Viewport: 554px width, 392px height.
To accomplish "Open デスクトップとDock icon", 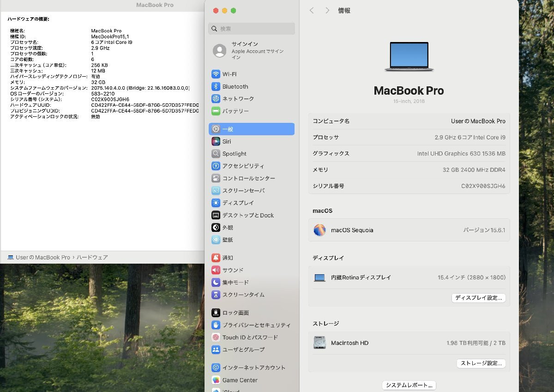I will [216, 215].
